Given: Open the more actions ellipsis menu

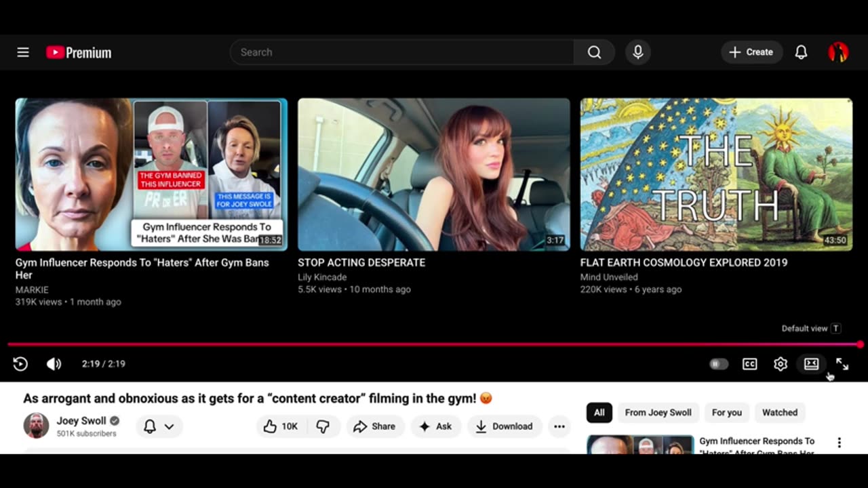Looking at the screenshot, I should point(559,426).
